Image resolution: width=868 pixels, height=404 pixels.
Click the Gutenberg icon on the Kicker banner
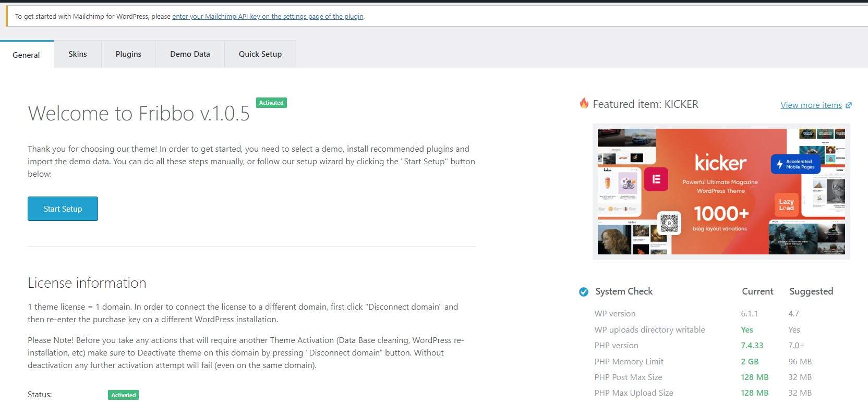[x=669, y=223]
